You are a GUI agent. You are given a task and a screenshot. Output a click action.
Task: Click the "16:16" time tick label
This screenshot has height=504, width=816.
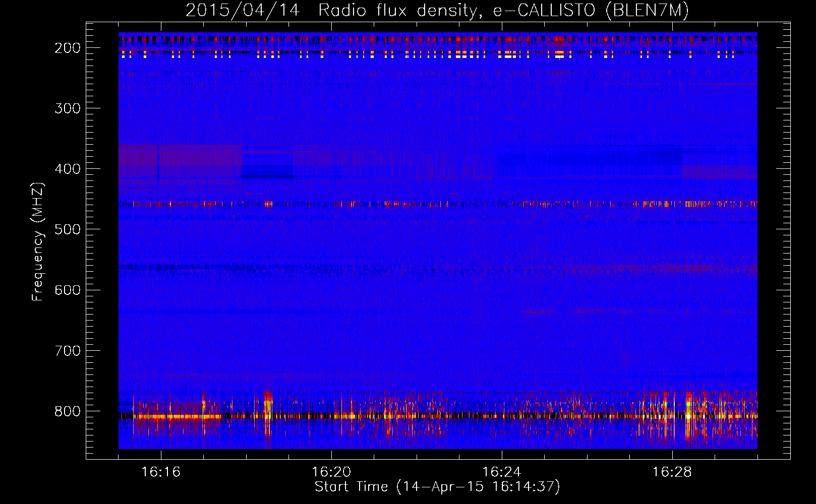point(161,472)
